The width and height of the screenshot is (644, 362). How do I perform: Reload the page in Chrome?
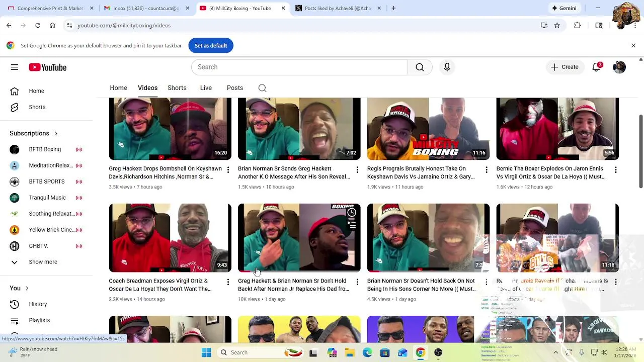pos(38,25)
